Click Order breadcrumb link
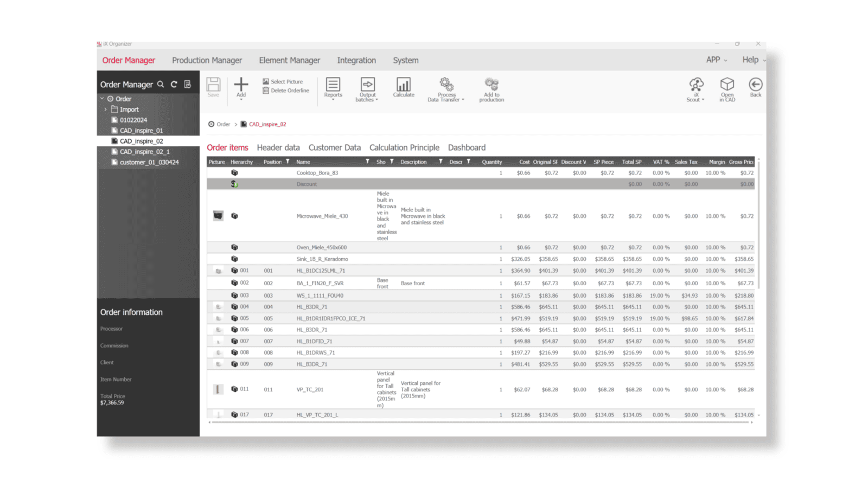The height and width of the screenshot is (488, 868). pyautogui.click(x=223, y=124)
